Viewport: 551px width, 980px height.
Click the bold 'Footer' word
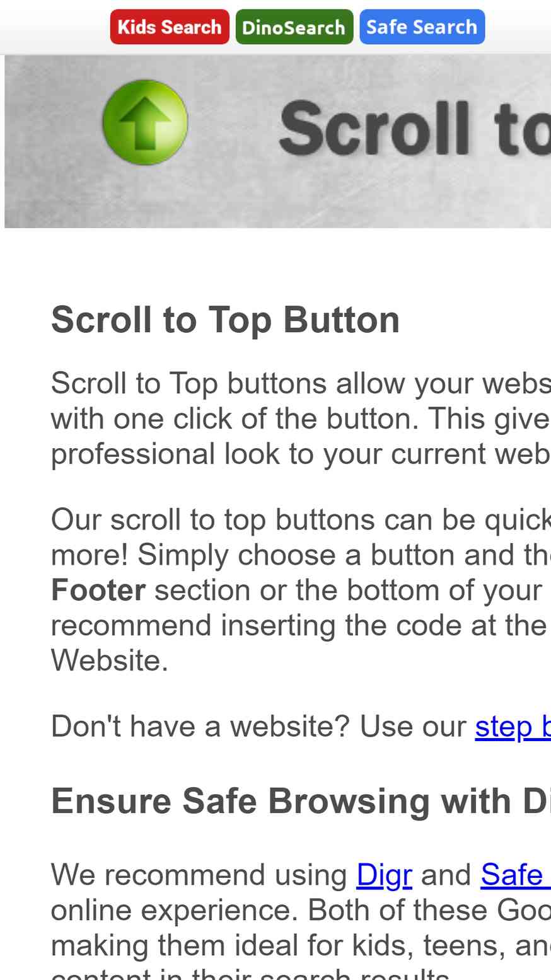tap(98, 590)
